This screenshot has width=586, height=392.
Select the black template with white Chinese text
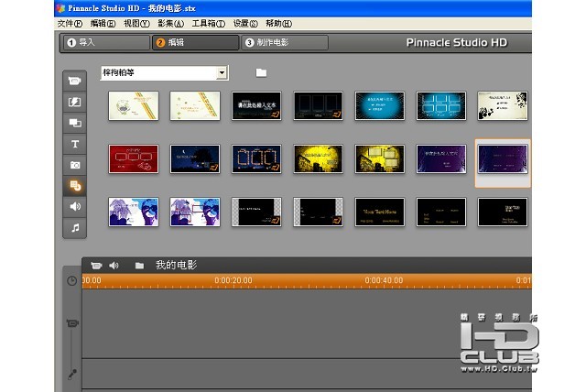click(256, 105)
